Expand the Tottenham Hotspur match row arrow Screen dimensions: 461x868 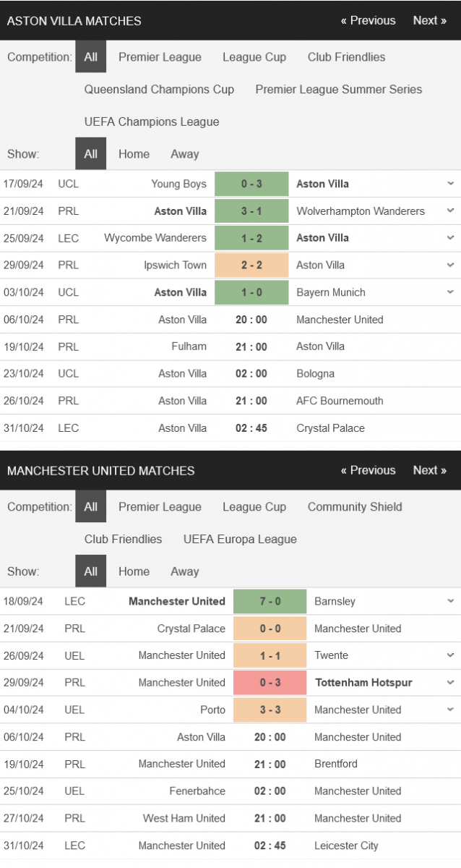point(450,682)
